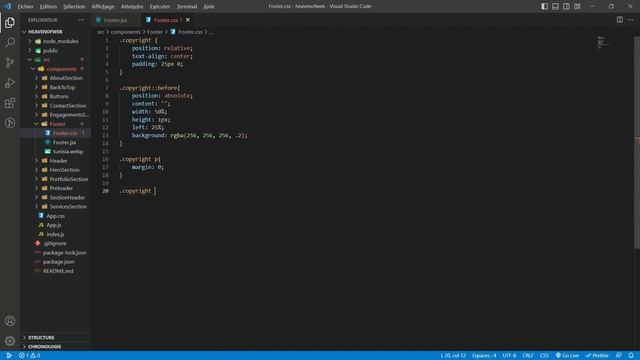Click the editor vertical scrollbar

(637, 142)
